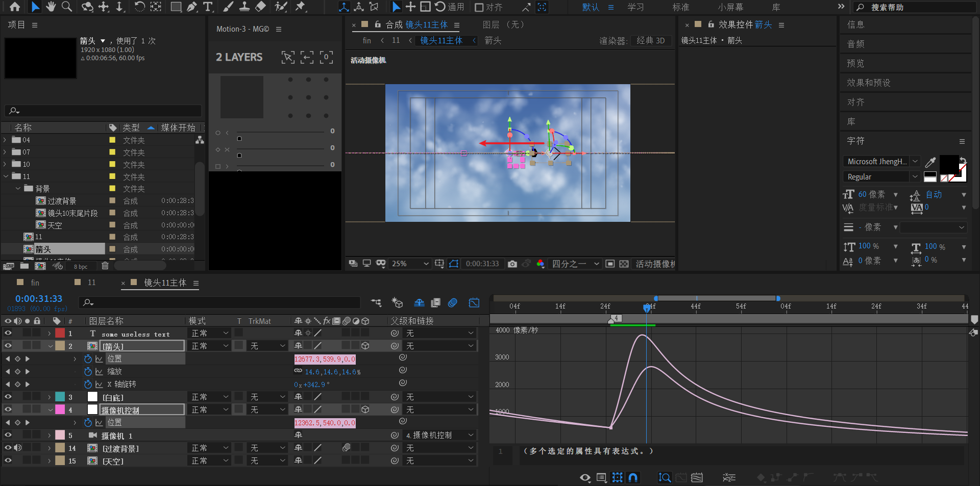The image size is (980, 486).
Task: Hide the 摄像机 1 layer
Action: pos(8,435)
